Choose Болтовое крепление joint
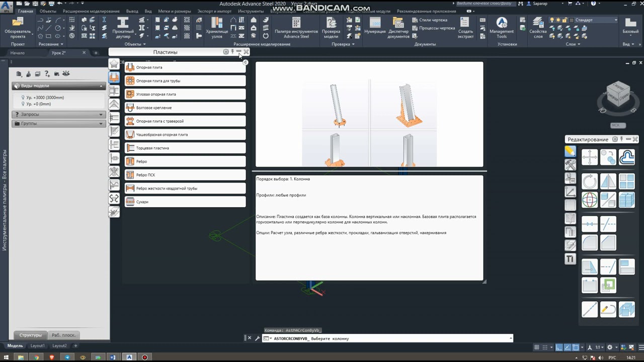Screen dimensions: 644x362 coord(185,108)
